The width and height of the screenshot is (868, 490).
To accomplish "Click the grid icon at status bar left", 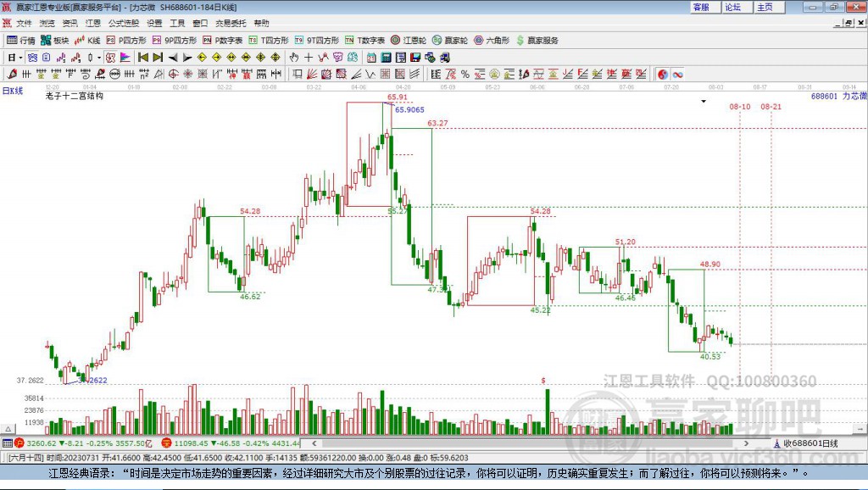I will (7, 443).
